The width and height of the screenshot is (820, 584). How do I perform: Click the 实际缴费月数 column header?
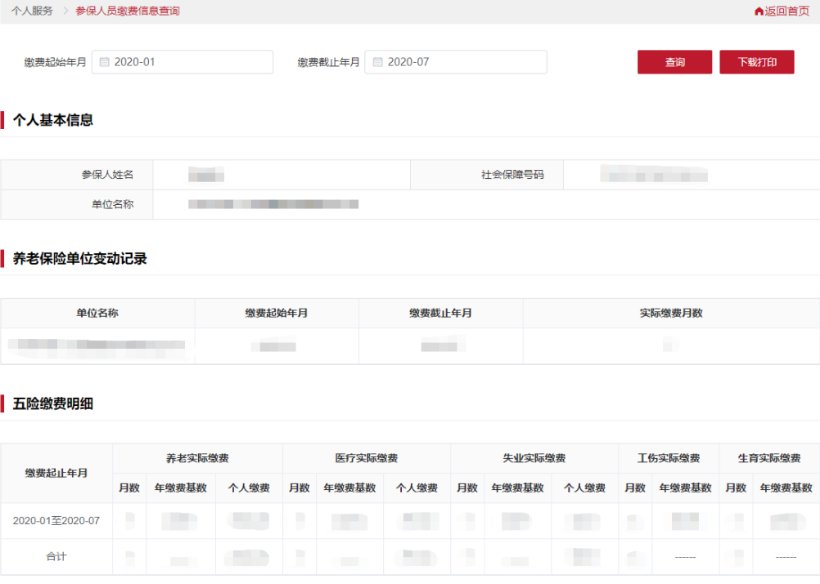coord(670,313)
